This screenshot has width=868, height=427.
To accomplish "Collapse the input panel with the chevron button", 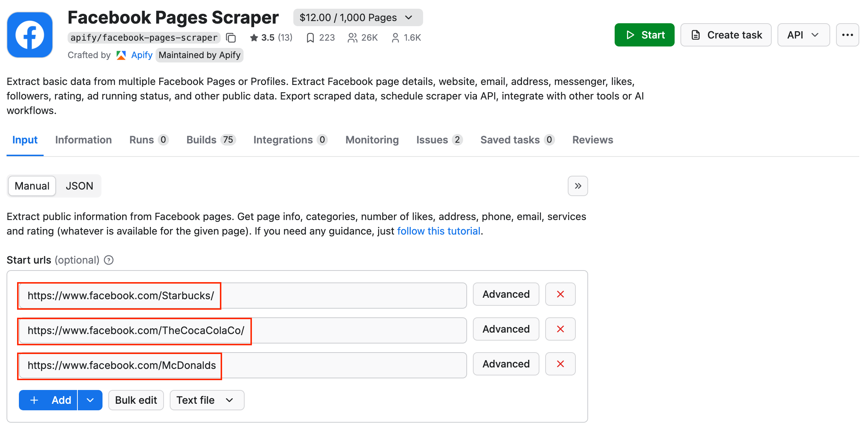I will coord(578,186).
